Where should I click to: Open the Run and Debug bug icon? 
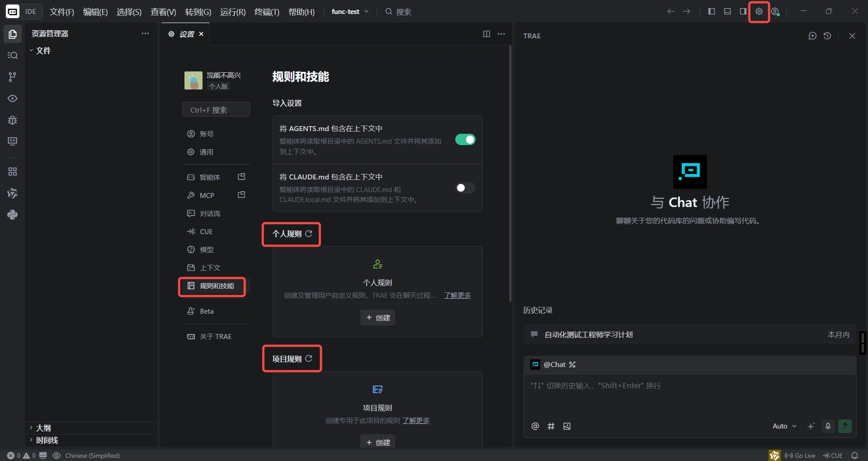click(x=12, y=120)
